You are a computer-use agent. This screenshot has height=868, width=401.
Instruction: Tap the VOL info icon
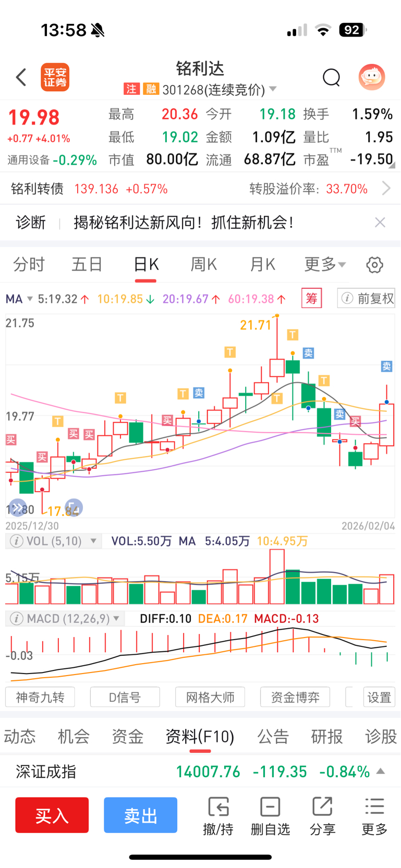pyautogui.click(x=17, y=541)
